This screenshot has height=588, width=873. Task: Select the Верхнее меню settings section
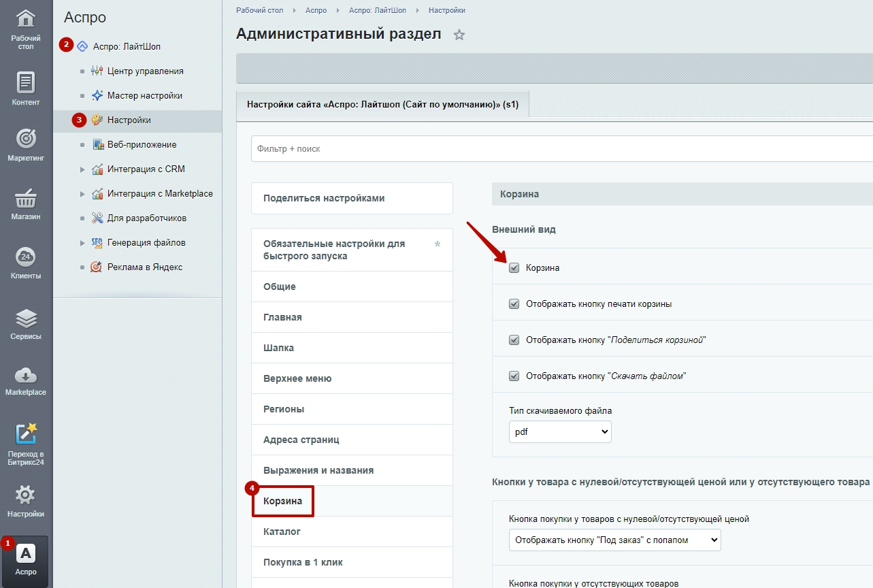(x=352, y=378)
